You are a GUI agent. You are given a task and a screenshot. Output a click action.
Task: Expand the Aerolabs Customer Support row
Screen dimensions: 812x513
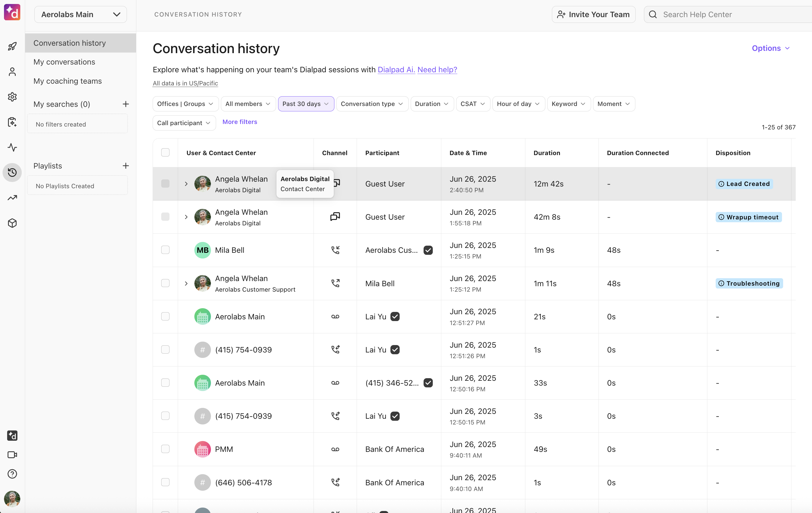tap(186, 283)
